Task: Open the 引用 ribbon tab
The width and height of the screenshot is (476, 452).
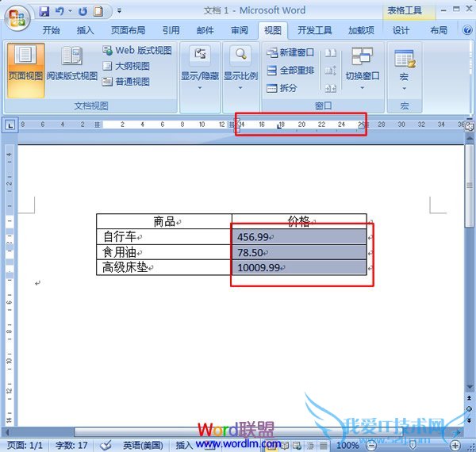Action: tap(171, 30)
